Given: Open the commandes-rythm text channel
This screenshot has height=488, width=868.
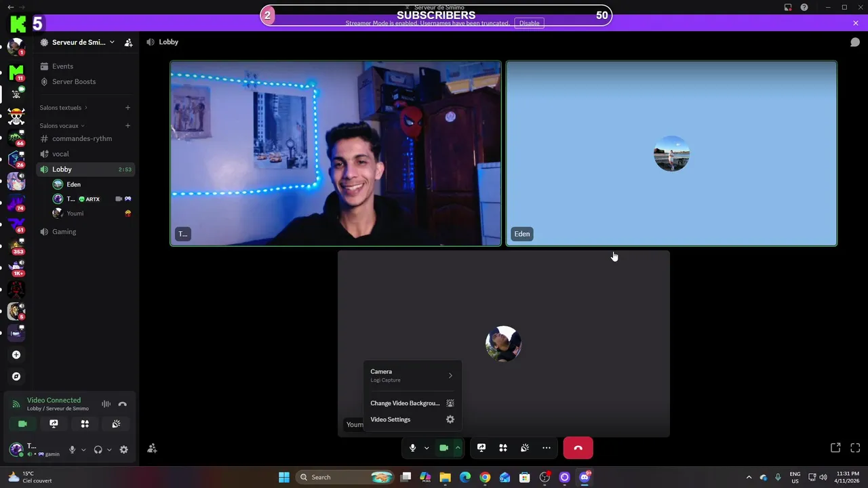Looking at the screenshot, I should [86, 138].
